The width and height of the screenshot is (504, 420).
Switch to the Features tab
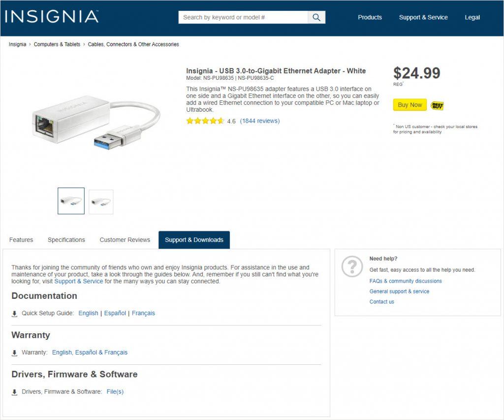(21, 240)
